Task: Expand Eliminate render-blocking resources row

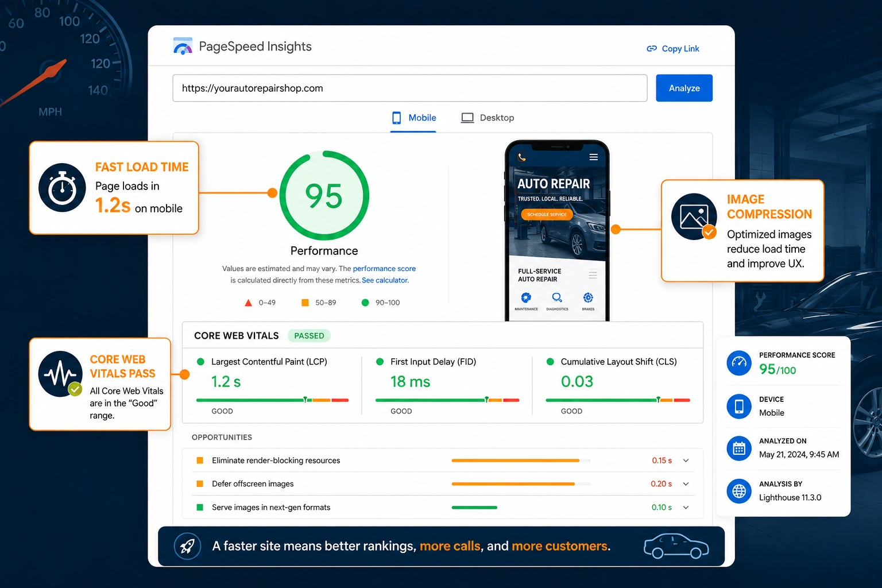Action: pos(686,461)
